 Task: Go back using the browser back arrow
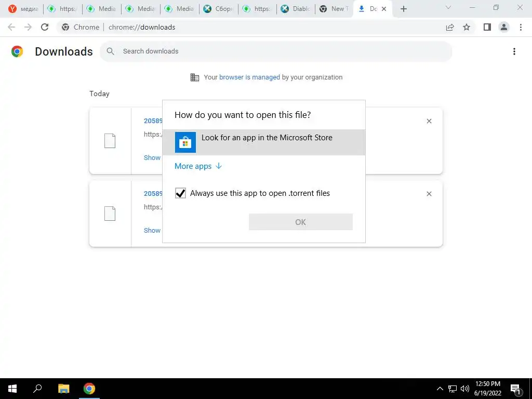click(x=11, y=27)
